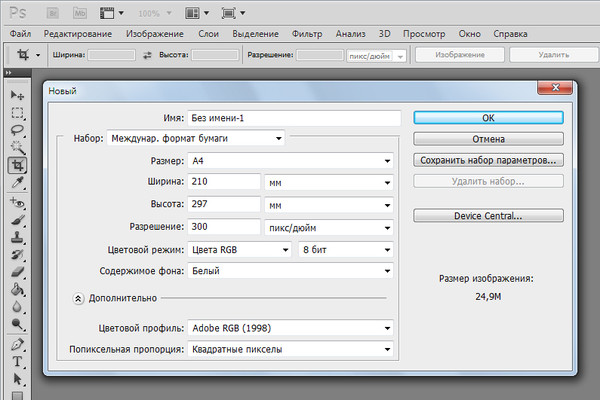Viewport: 600px width, 400px height.
Task: Open the width units мм dropdown
Action: tap(329, 183)
